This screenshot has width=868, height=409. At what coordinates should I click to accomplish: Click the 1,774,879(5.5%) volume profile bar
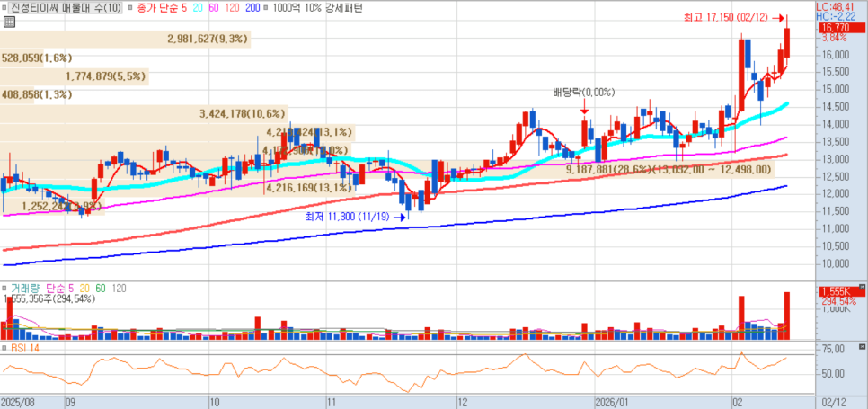(75, 76)
